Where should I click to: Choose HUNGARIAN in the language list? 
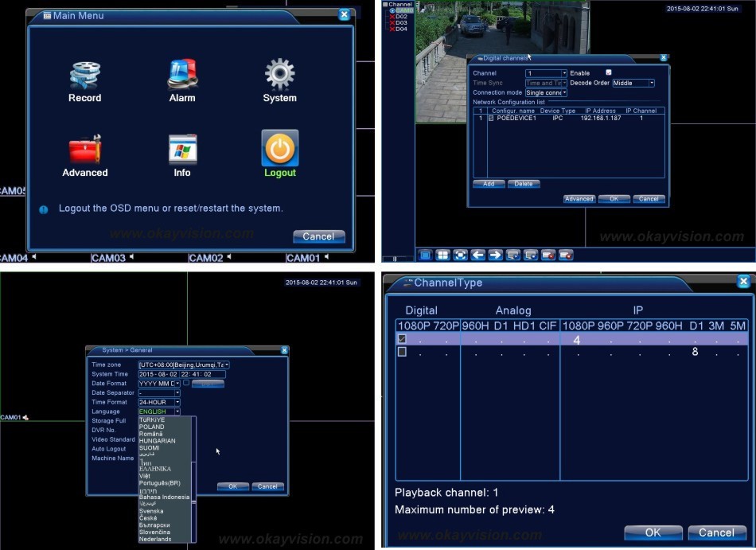coord(157,440)
